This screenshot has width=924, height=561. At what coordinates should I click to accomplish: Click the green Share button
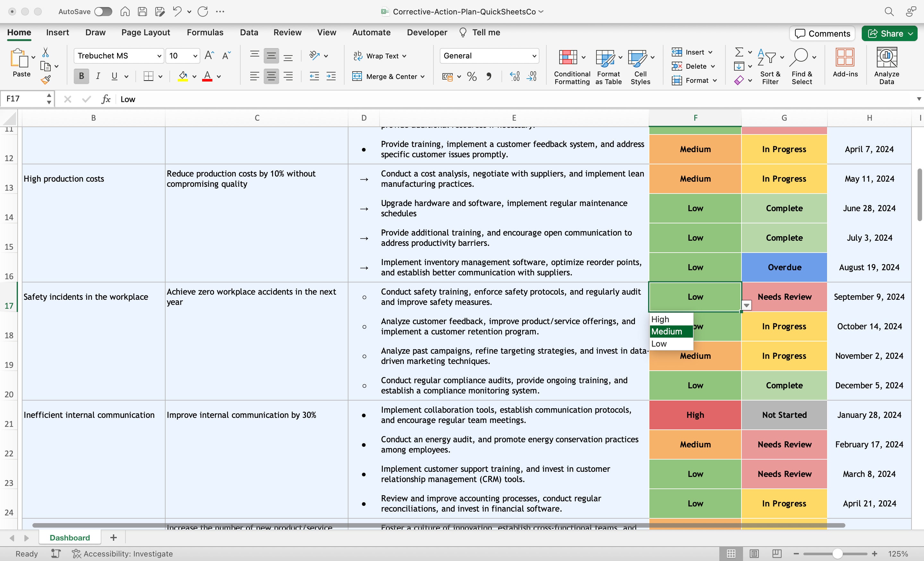pos(889,33)
